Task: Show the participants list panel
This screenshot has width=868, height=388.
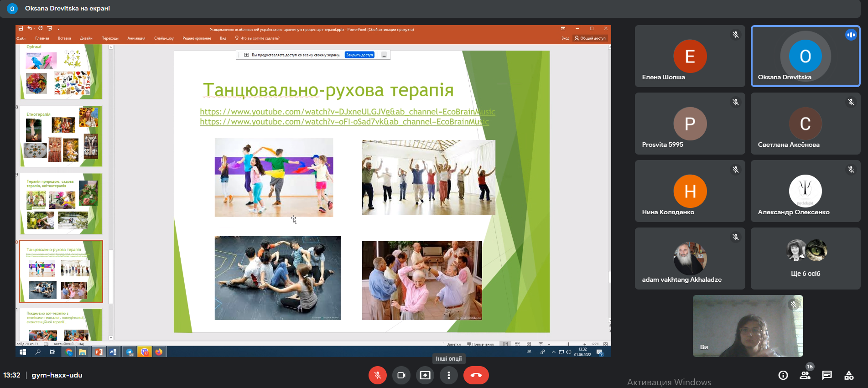Action: tap(805, 375)
